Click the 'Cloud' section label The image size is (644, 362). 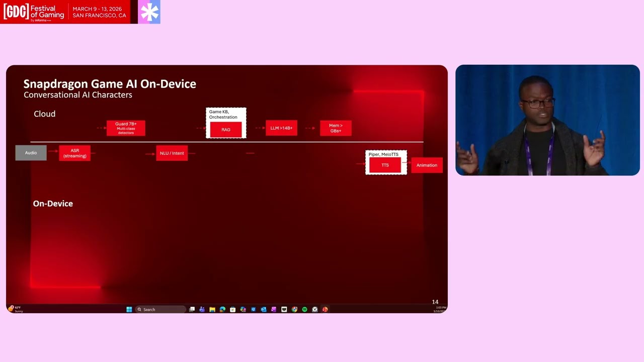pos(45,114)
